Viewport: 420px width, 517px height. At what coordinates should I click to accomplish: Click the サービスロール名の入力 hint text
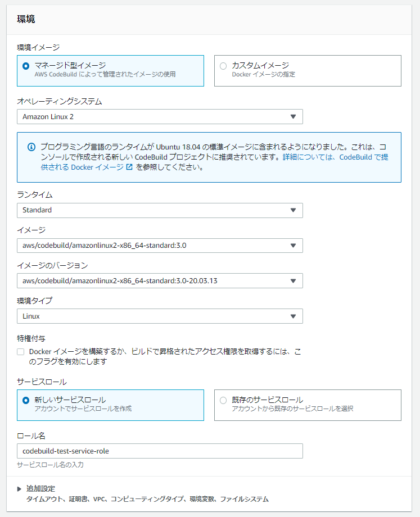(x=50, y=465)
